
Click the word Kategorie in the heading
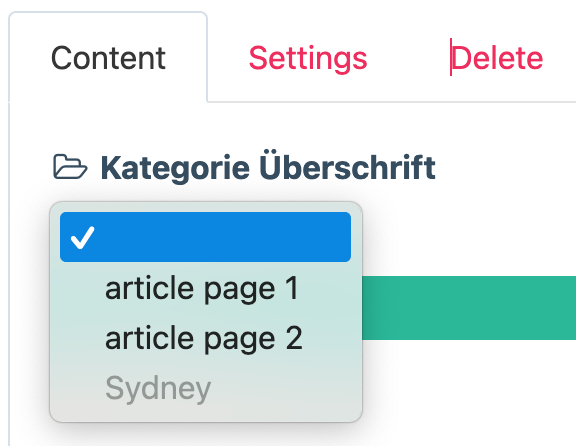[176, 168]
